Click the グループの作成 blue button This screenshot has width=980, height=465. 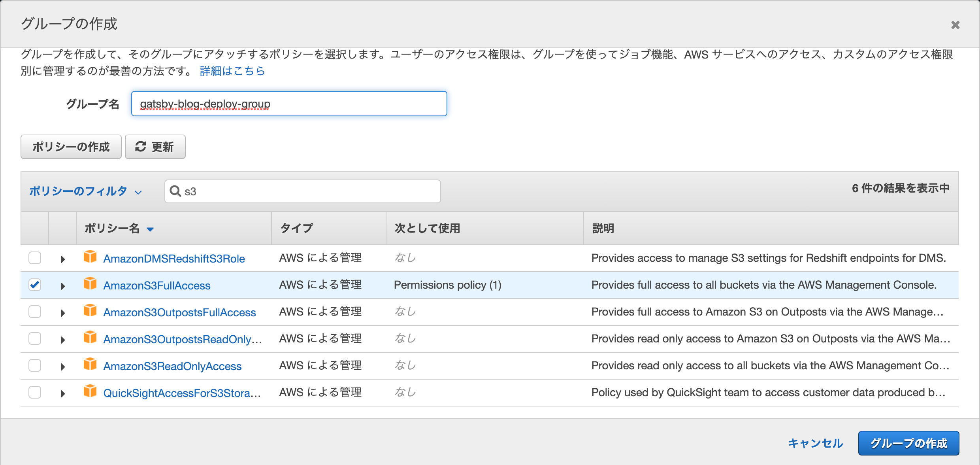coord(908,443)
